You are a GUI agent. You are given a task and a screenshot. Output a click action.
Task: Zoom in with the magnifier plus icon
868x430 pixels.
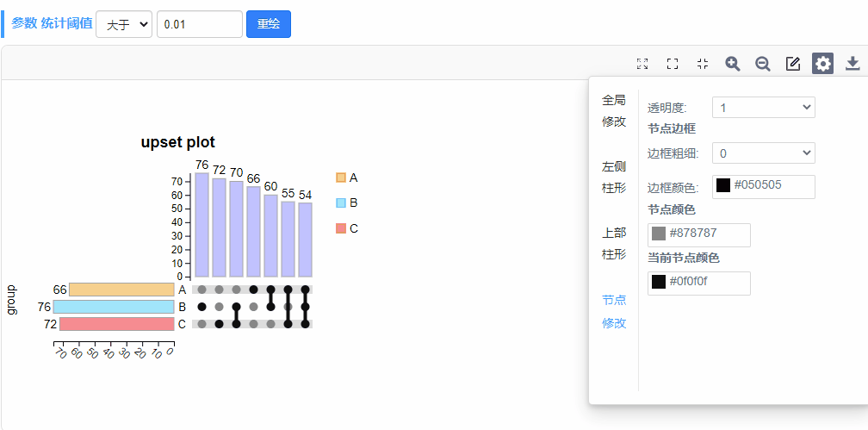click(733, 64)
